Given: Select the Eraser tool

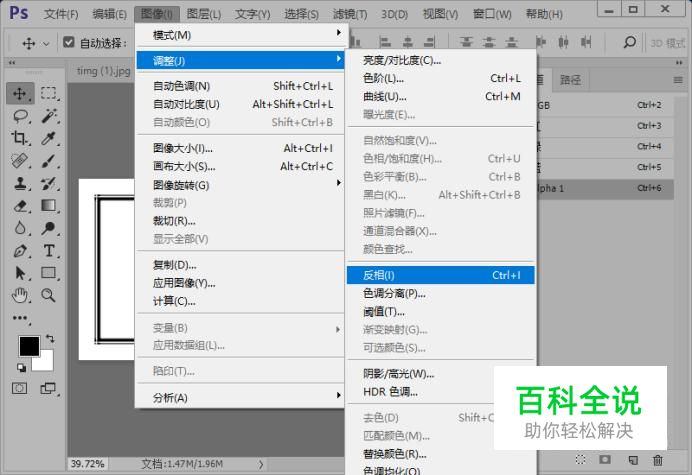Looking at the screenshot, I should (19, 206).
